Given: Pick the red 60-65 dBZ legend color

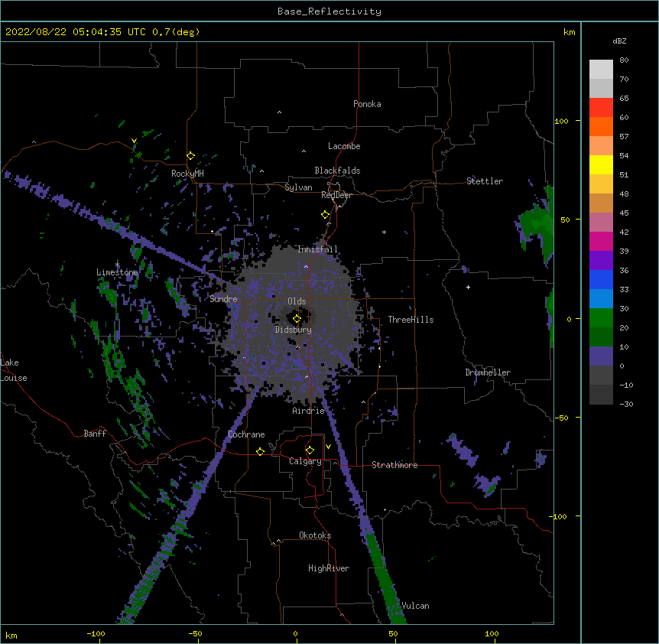Looking at the screenshot, I should tap(601, 108).
